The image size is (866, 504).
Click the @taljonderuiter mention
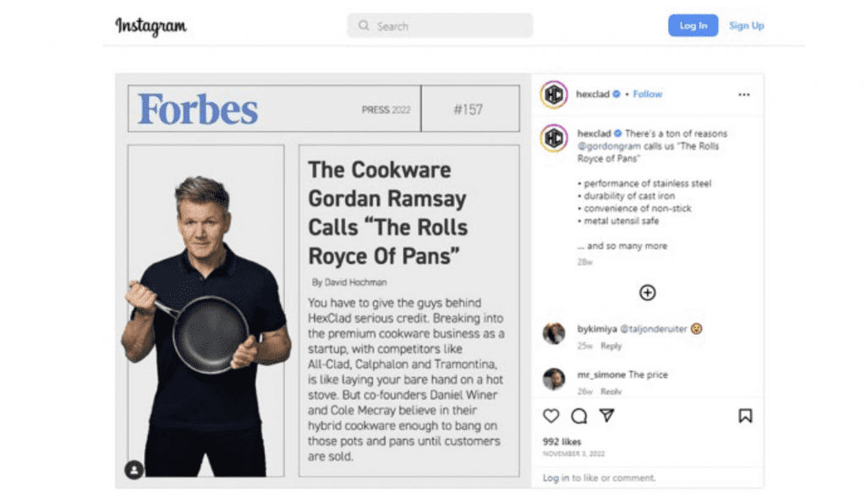[654, 329]
